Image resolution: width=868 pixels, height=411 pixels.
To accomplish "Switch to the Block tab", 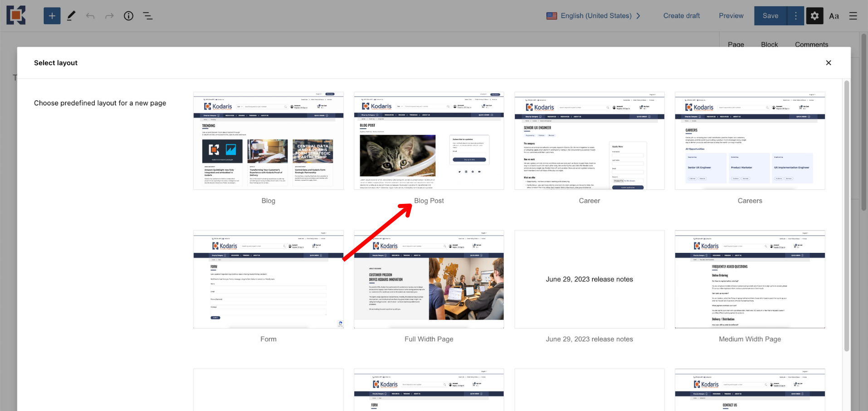I will point(770,44).
